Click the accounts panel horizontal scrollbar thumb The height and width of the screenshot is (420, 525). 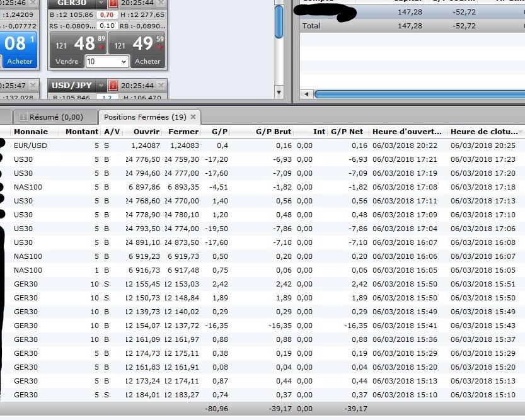coord(420,94)
